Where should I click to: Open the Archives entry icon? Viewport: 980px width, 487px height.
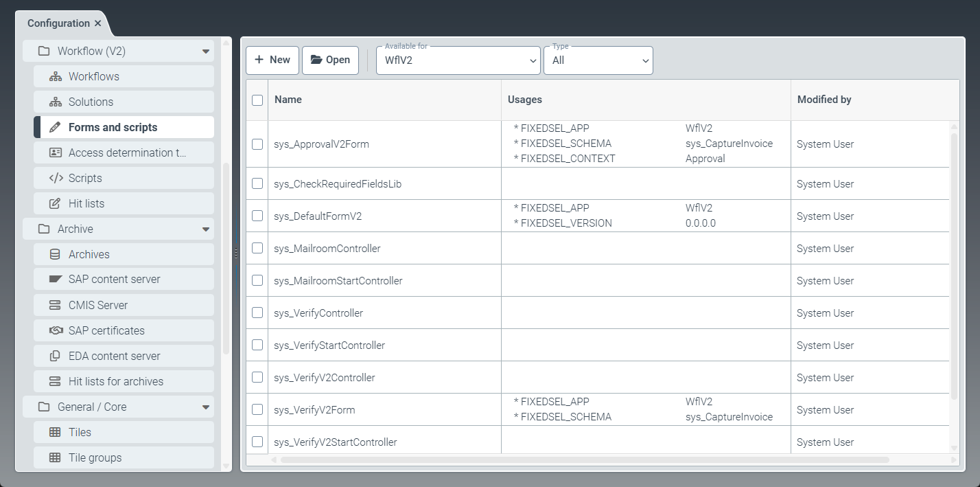(55, 253)
